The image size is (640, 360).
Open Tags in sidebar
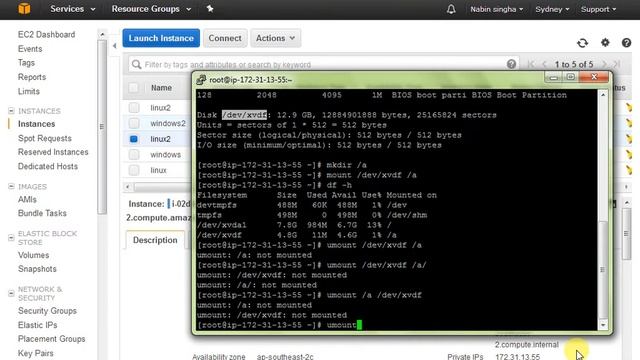click(26, 63)
